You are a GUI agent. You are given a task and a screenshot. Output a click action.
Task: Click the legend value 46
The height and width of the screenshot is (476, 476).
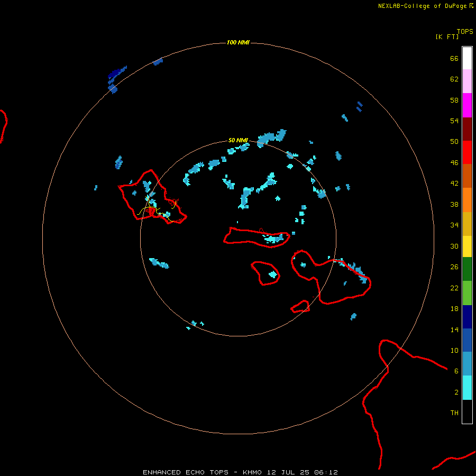click(x=454, y=162)
